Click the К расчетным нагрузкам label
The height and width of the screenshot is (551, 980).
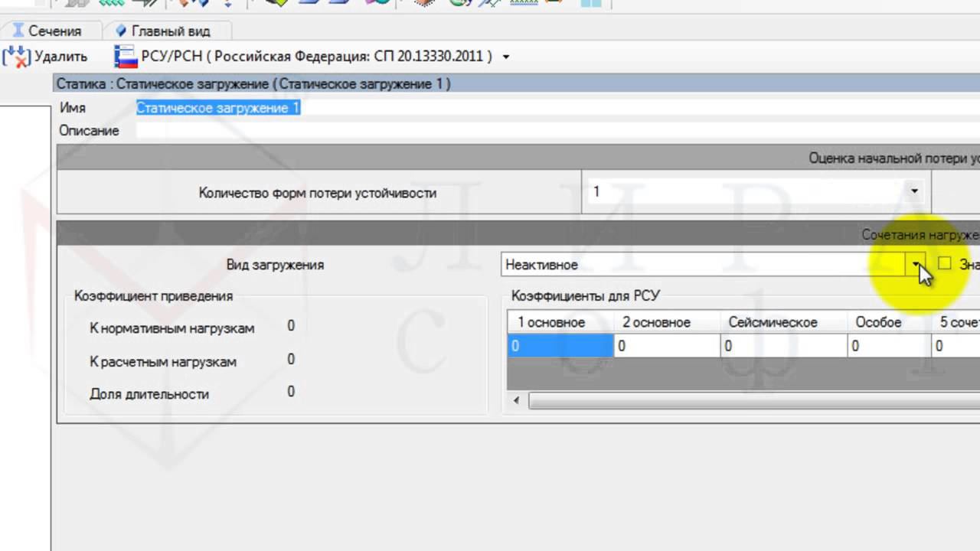point(163,361)
